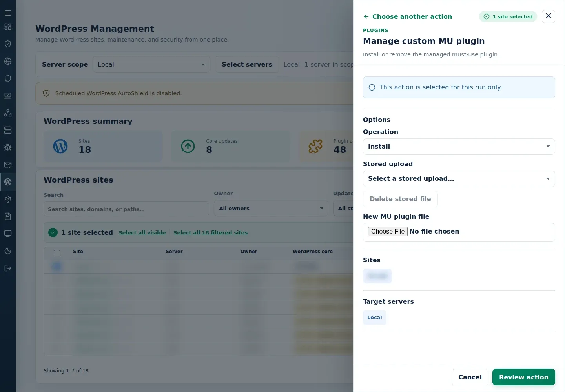Click the AutoShield shield icon in the banner
The width and height of the screenshot is (565, 392).
tap(46, 93)
